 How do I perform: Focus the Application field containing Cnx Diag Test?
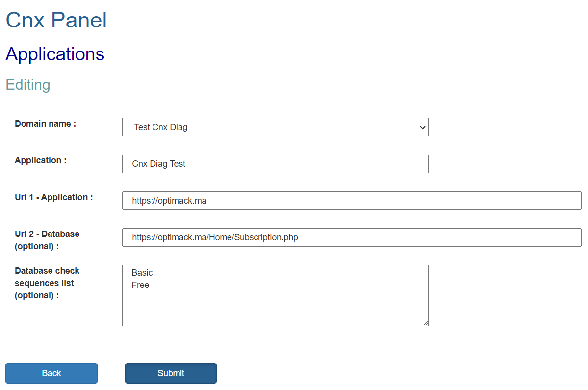point(275,164)
